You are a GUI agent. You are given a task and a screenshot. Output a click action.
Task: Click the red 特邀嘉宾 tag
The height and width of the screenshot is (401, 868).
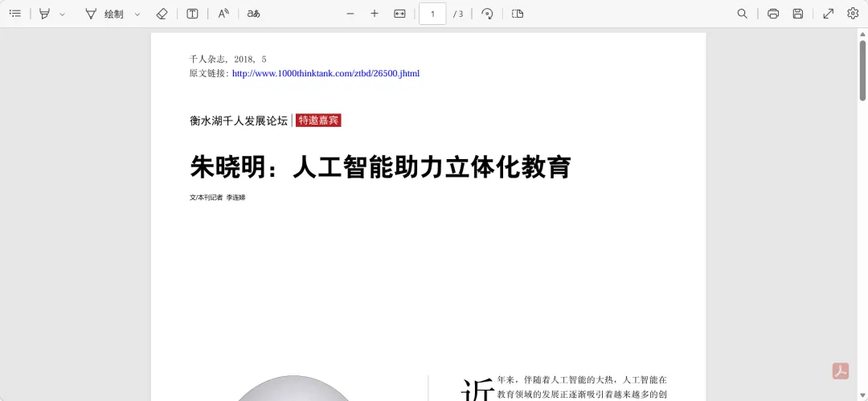(x=318, y=121)
